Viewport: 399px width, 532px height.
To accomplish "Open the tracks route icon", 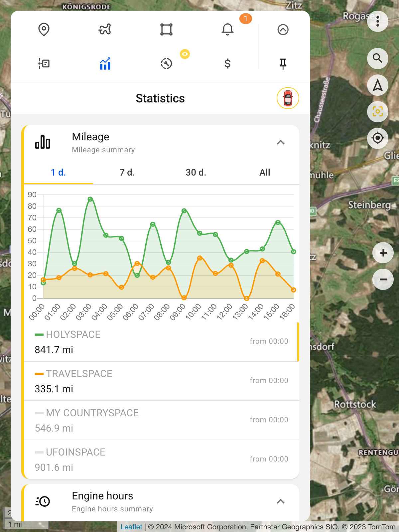I will click(x=105, y=30).
